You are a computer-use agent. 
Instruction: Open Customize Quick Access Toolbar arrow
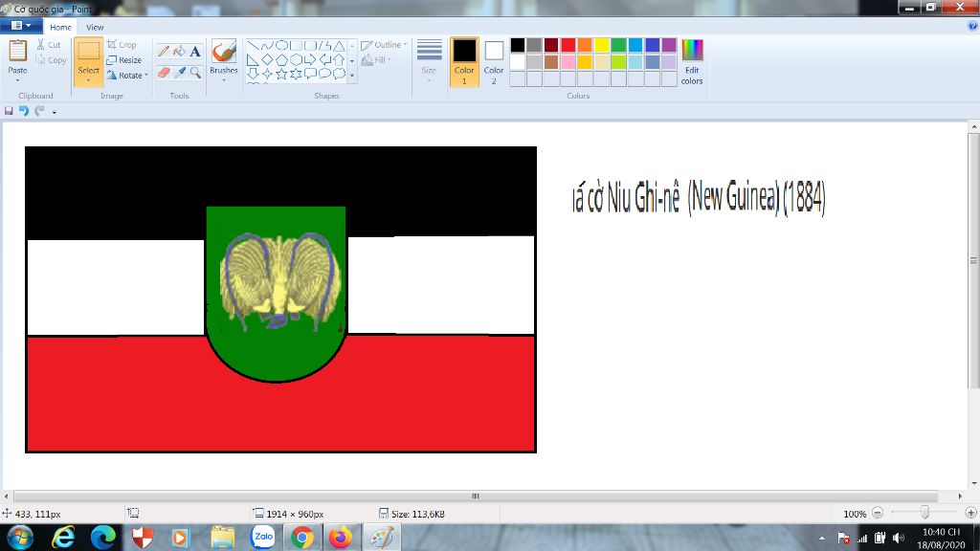tap(55, 112)
